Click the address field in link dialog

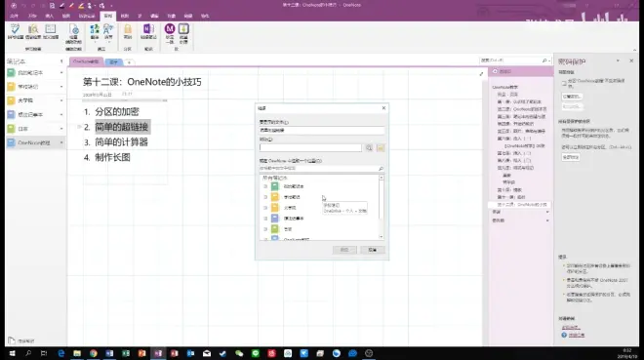tap(310, 147)
